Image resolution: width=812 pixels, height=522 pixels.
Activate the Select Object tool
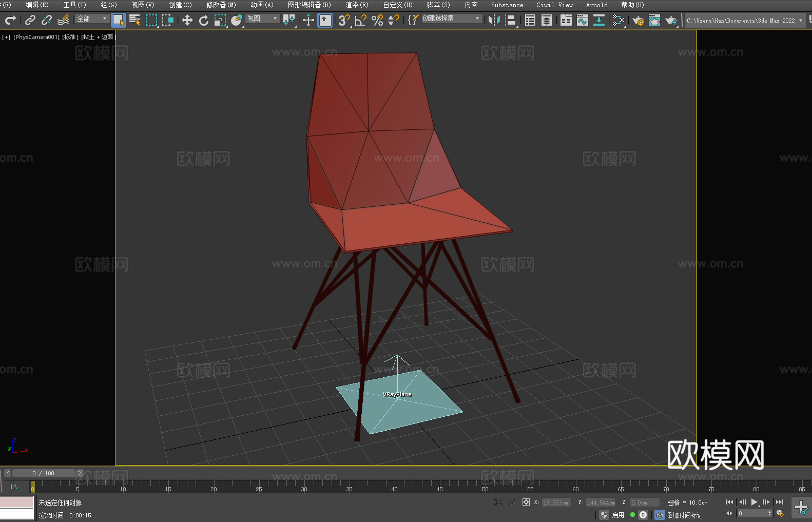(x=119, y=20)
